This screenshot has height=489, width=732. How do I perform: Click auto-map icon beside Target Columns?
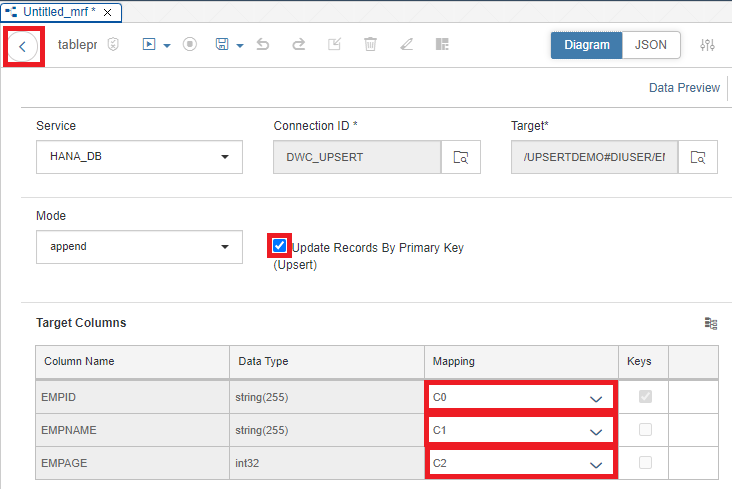click(x=711, y=323)
